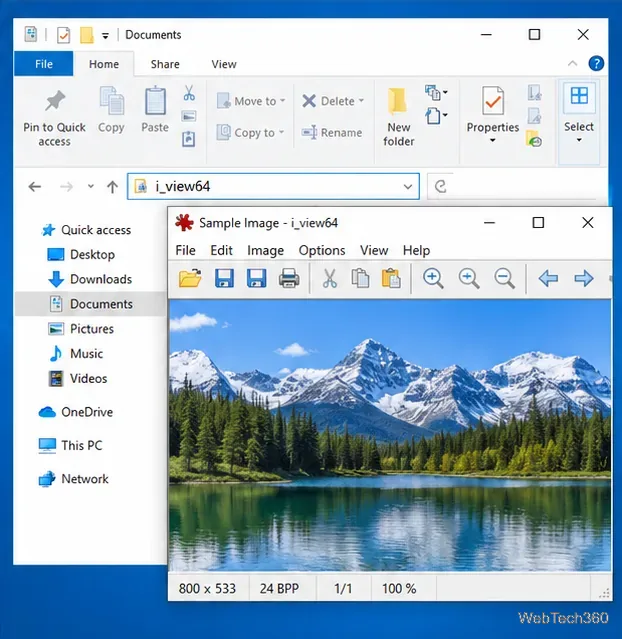Open file icon in IrfanView toolbar

pos(190,278)
